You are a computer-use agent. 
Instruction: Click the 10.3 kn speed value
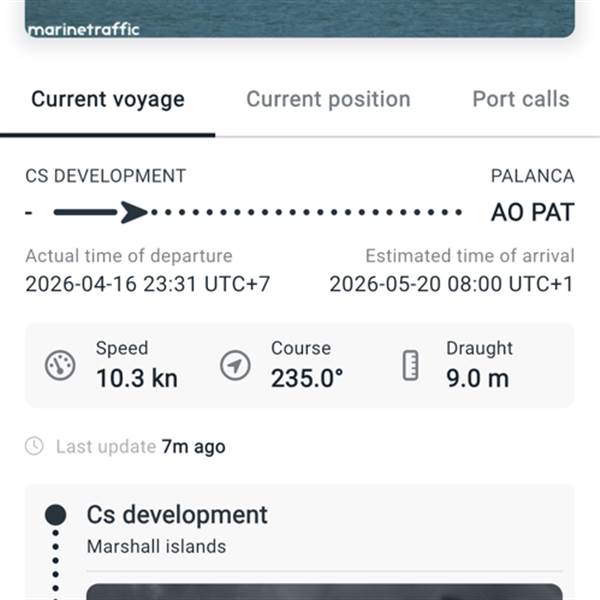pyautogui.click(x=136, y=378)
